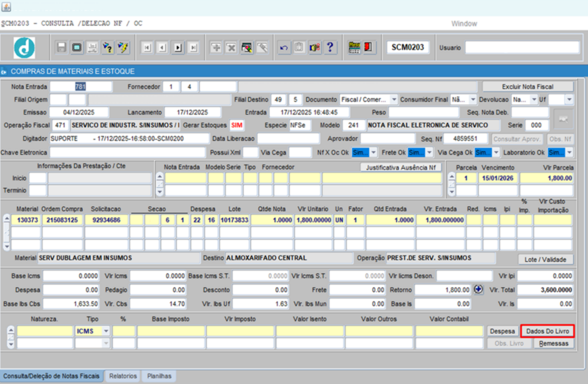This screenshot has height=384, width=588.
Task: Click the Excluir Nota Fiscal button
Action: [x=527, y=87]
